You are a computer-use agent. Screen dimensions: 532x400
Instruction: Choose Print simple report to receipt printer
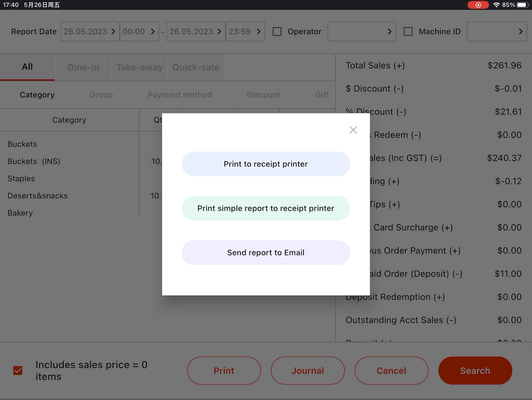click(265, 208)
